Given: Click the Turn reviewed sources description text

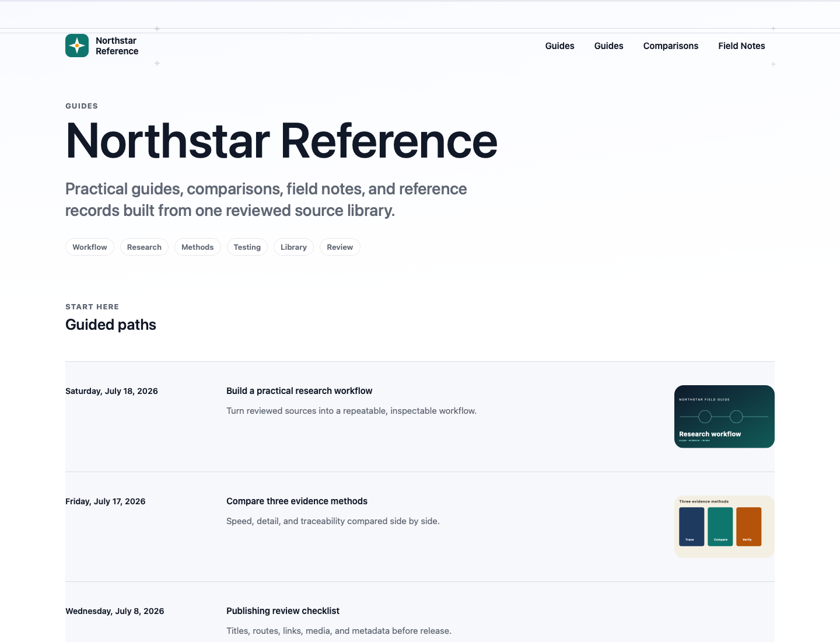Looking at the screenshot, I should click(352, 411).
